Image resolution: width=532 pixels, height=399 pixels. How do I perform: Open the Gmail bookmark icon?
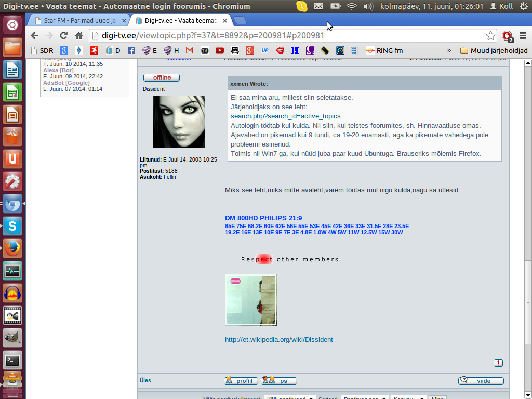(190, 50)
